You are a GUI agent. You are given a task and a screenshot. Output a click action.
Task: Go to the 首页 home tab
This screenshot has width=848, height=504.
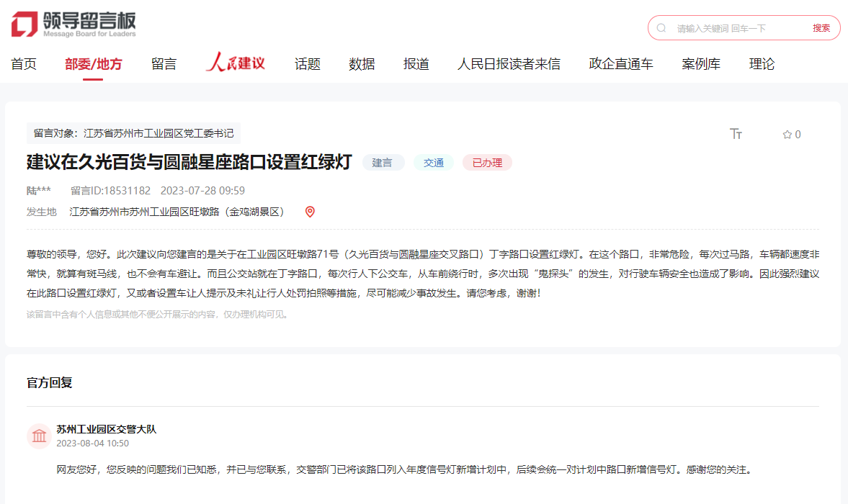(24, 64)
